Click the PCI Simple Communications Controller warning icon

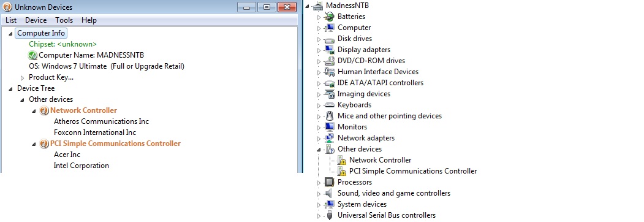coord(341,172)
